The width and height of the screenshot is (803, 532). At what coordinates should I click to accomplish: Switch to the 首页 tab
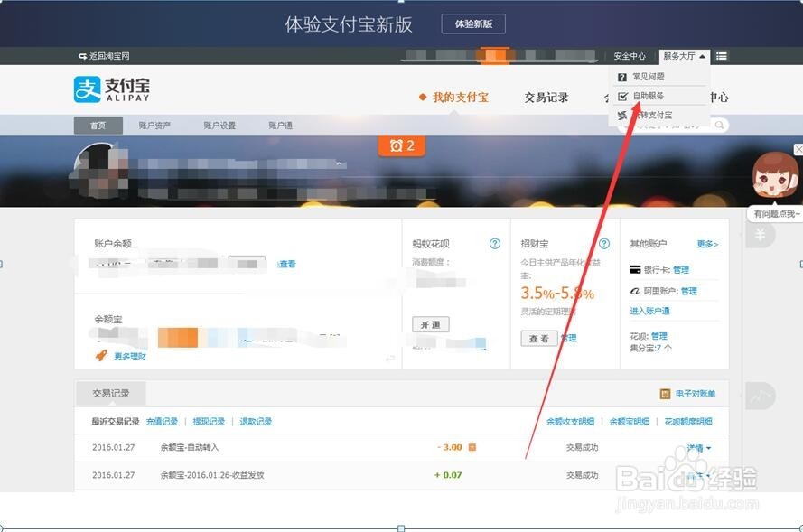pyautogui.click(x=98, y=126)
